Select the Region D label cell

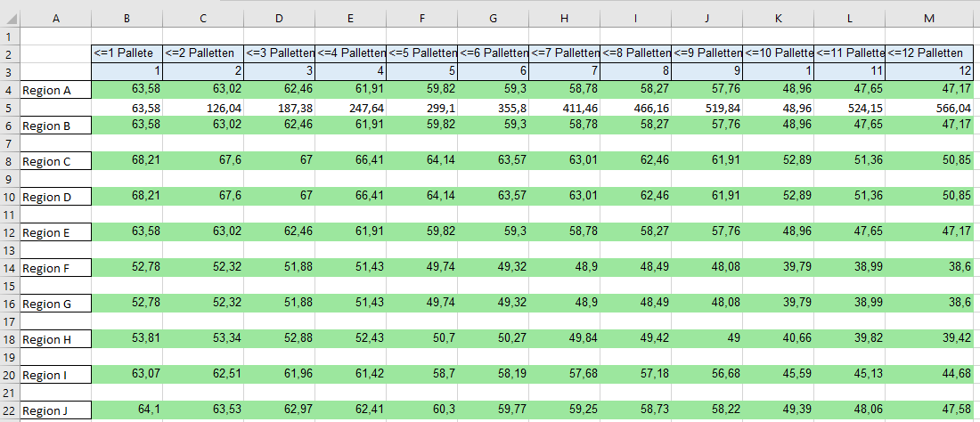coord(55,198)
